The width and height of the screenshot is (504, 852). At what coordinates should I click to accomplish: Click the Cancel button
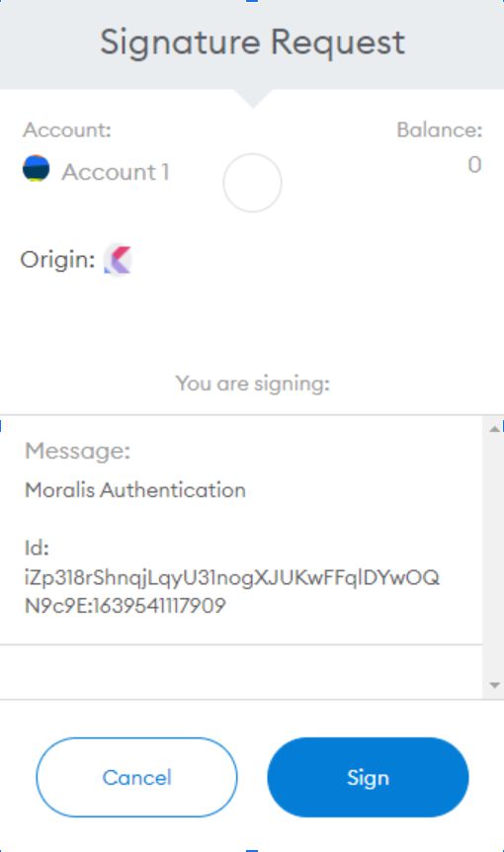point(136,778)
